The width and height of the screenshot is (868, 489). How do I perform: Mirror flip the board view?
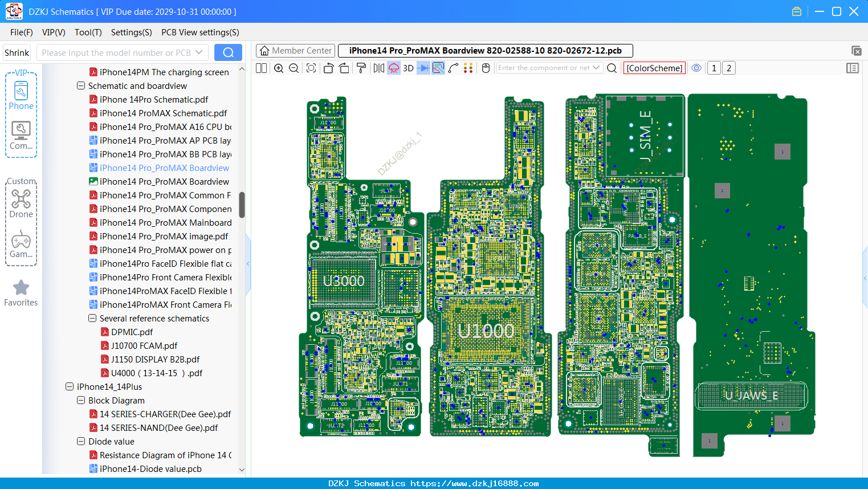click(x=378, y=68)
